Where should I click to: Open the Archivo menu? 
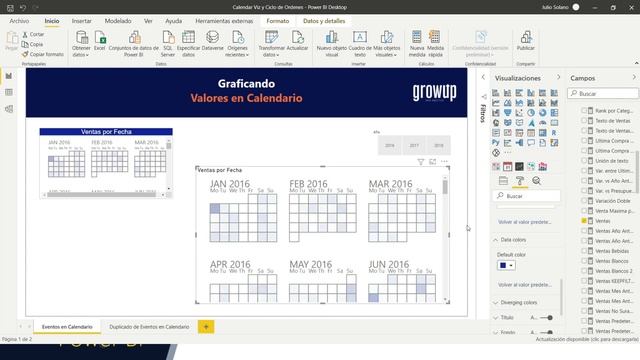[x=19, y=21]
